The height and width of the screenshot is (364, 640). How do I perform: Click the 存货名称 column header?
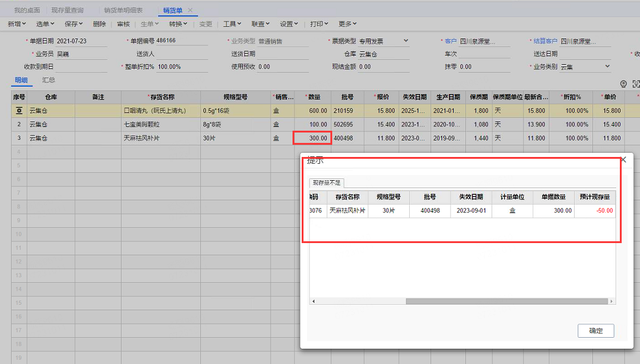(161, 97)
